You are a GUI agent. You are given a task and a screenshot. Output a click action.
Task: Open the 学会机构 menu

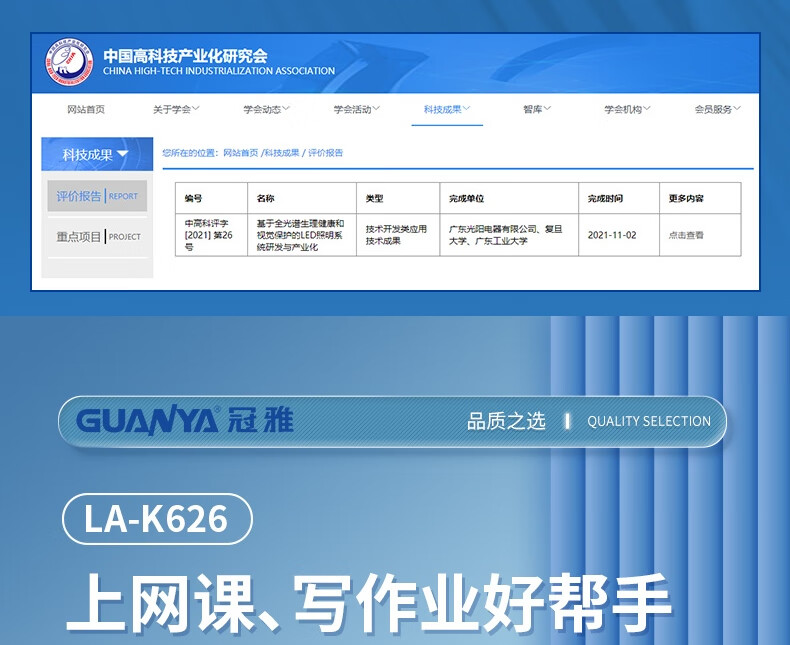click(x=627, y=109)
